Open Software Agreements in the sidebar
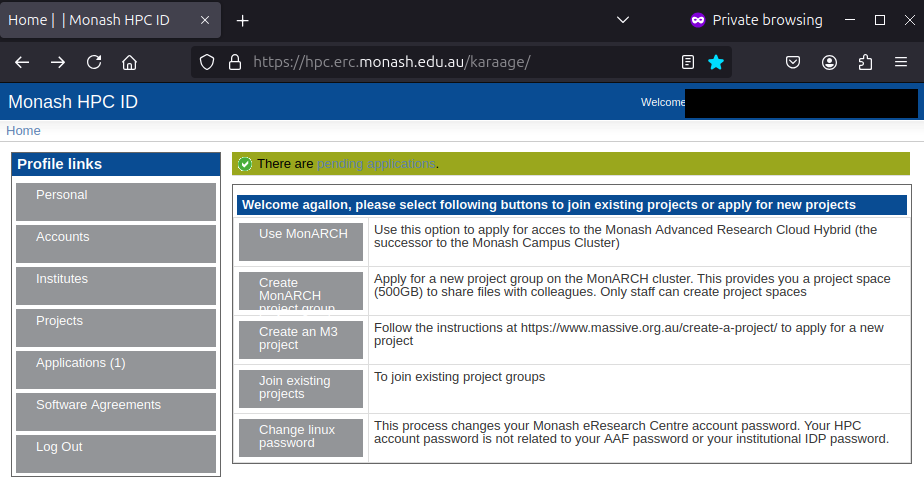The image size is (924, 484). coord(116,411)
